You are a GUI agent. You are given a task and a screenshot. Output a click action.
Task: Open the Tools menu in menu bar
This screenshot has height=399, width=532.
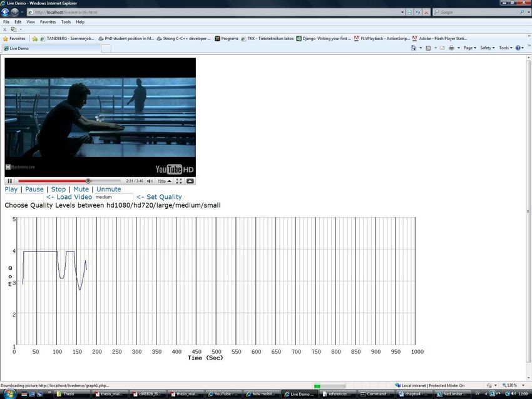pyautogui.click(x=66, y=22)
